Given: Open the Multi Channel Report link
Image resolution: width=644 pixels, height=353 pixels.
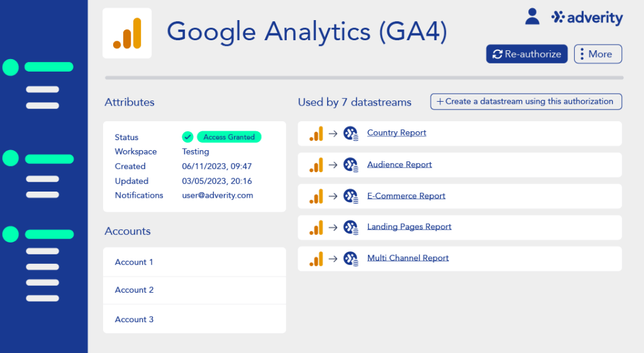Looking at the screenshot, I should pos(408,258).
